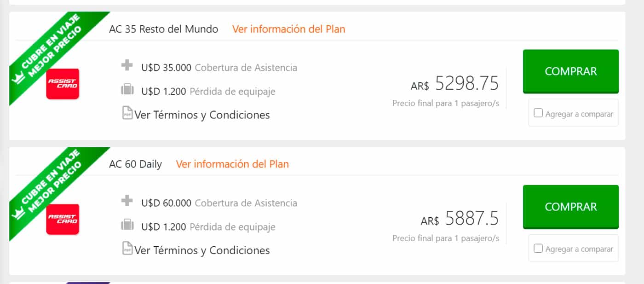This screenshot has height=284, width=644.
Task: Click luggage icon in AC 60 Daily plan
Action: 127,225
